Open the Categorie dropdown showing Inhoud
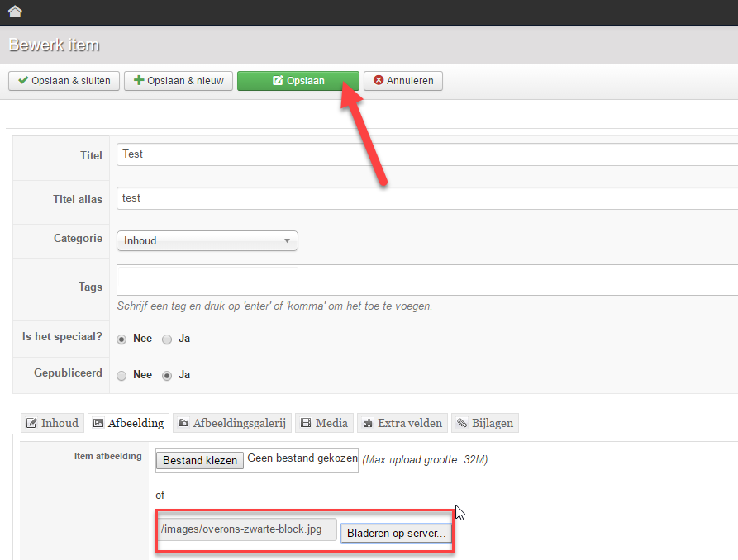 point(207,240)
